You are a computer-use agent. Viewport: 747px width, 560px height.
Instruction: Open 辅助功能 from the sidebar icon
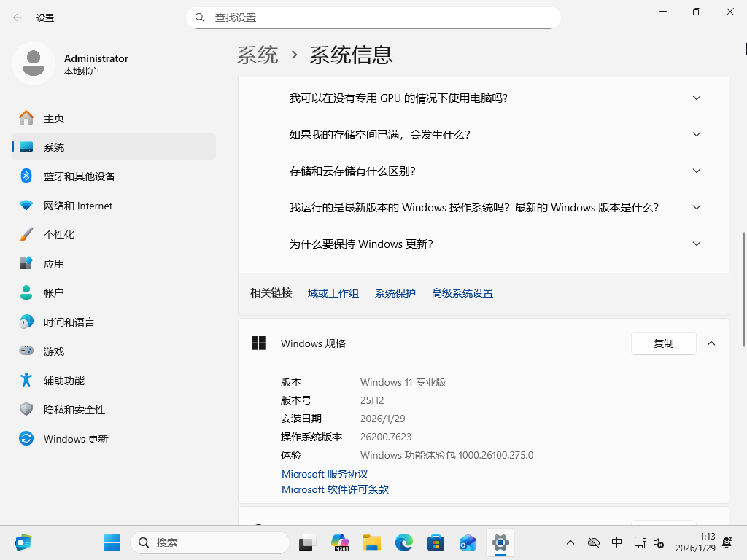click(26, 380)
